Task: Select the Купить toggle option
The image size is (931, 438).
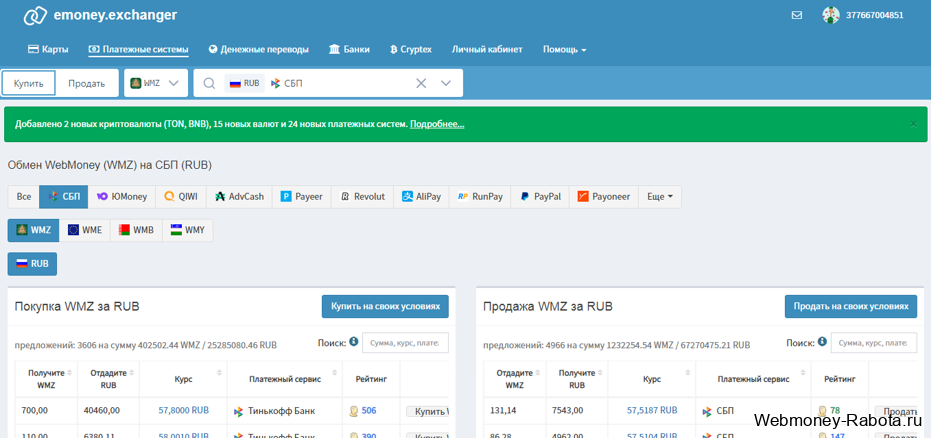Action: click(28, 83)
